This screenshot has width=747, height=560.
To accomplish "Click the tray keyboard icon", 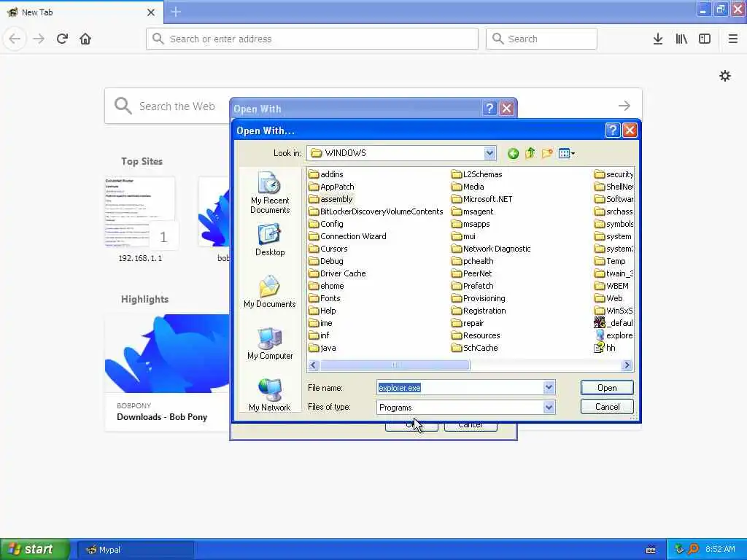I will 651,550.
